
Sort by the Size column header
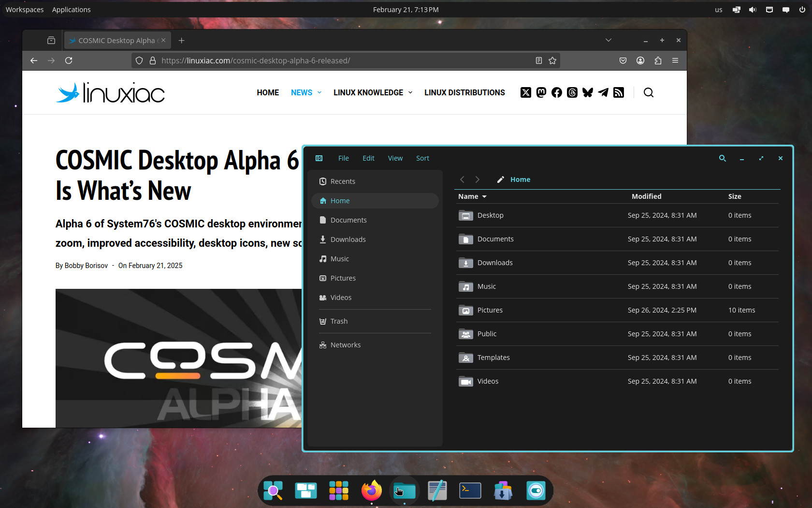coord(735,196)
